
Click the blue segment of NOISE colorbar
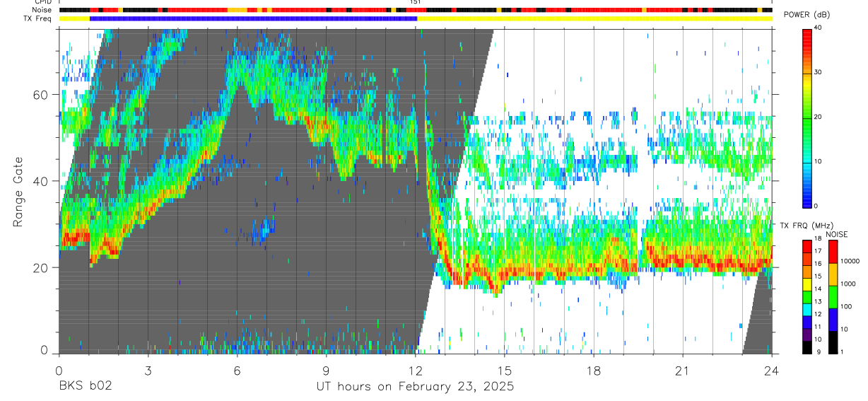point(832,320)
